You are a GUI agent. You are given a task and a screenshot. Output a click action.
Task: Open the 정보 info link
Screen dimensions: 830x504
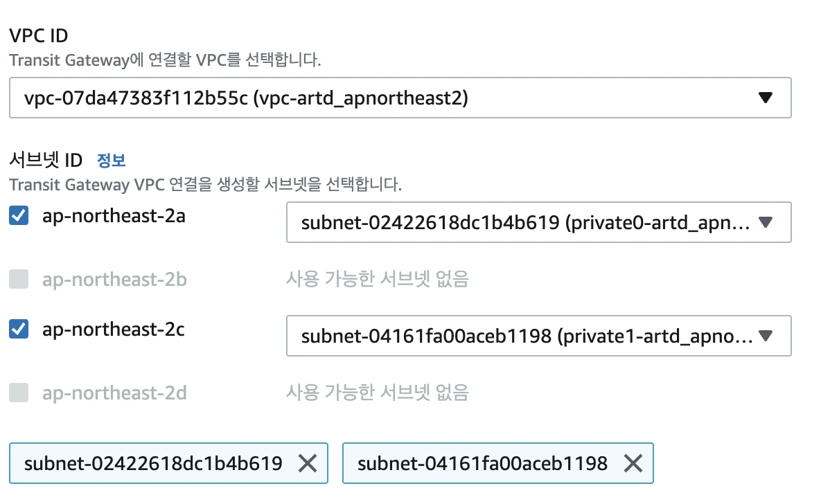coord(112,160)
